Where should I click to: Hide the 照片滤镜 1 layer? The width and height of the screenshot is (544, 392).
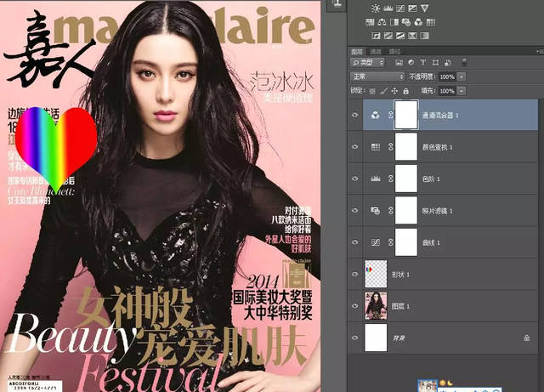[x=355, y=210]
